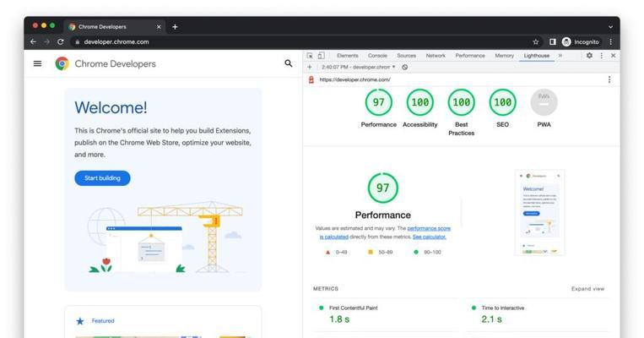Open the hamburger menu on Chrome Developers site
The width and height of the screenshot is (644, 338).
coord(37,63)
